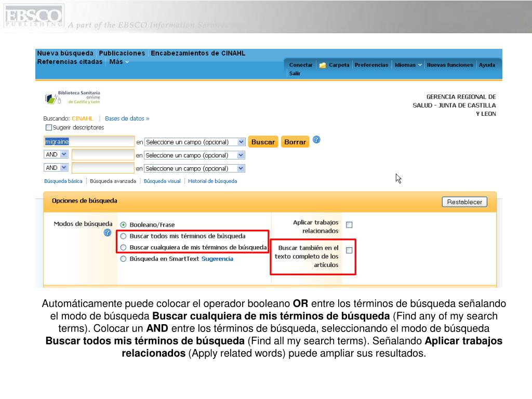Click the third search term input field

pyautogui.click(x=103, y=168)
